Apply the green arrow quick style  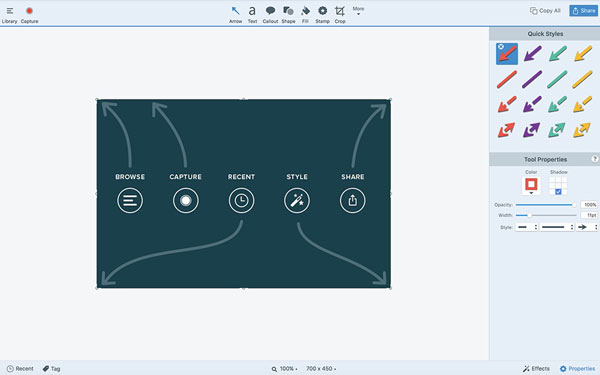(x=558, y=54)
